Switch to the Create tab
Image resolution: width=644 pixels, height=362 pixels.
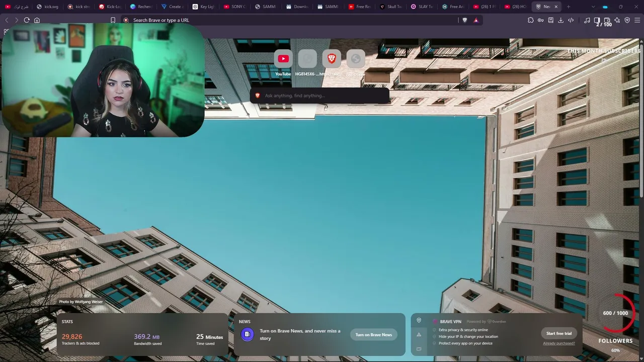click(x=172, y=7)
